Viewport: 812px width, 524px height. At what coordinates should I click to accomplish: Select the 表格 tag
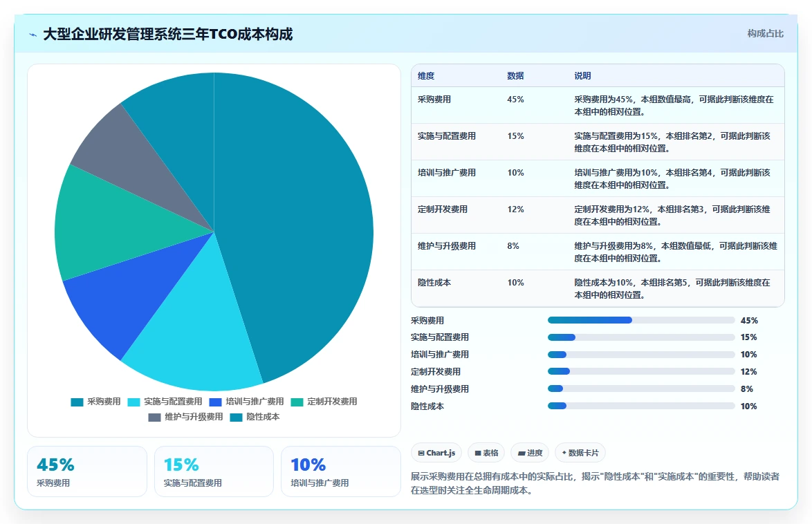(486, 453)
